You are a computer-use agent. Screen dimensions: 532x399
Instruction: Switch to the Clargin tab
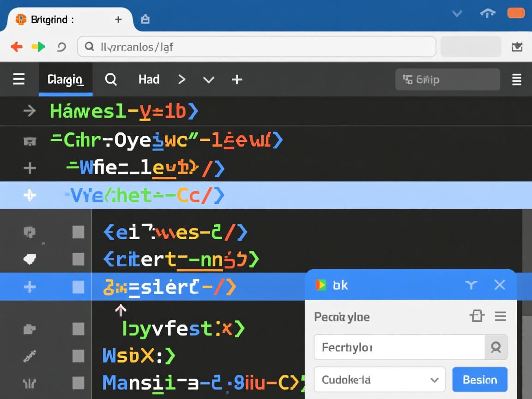pos(66,79)
